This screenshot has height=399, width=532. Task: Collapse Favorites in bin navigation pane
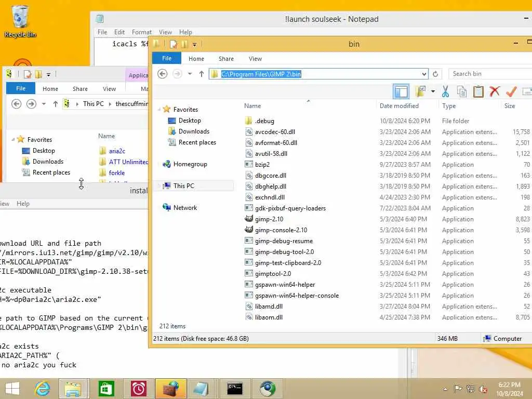pyautogui.click(x=159, y=110)
